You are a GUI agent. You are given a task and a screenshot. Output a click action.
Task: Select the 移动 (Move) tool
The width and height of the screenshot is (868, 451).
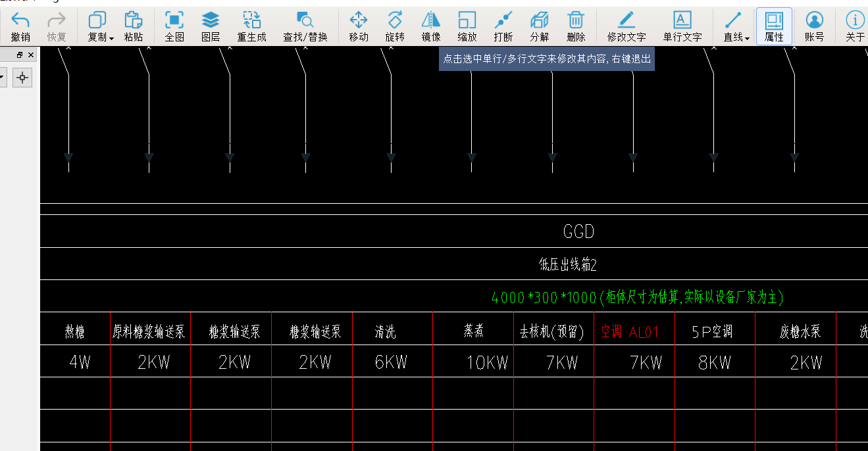pyautogui.click(x=358, y=27)
